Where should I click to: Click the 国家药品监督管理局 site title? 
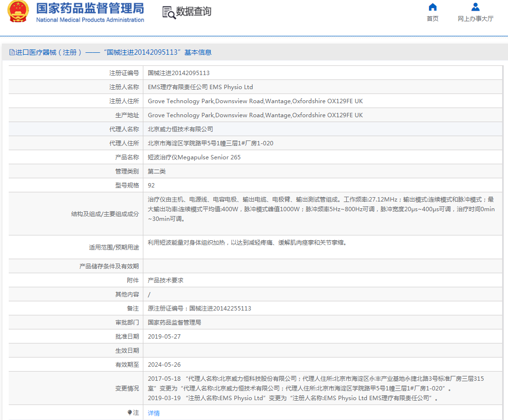90,8
